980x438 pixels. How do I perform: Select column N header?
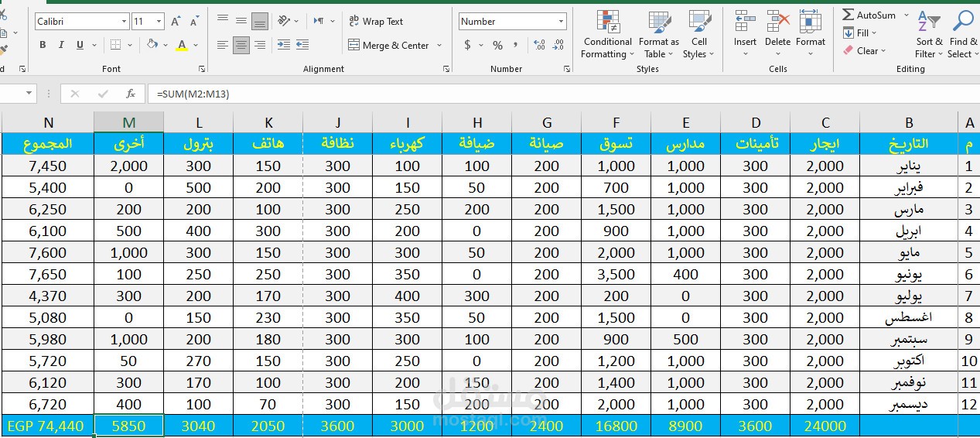pos(48,122)
